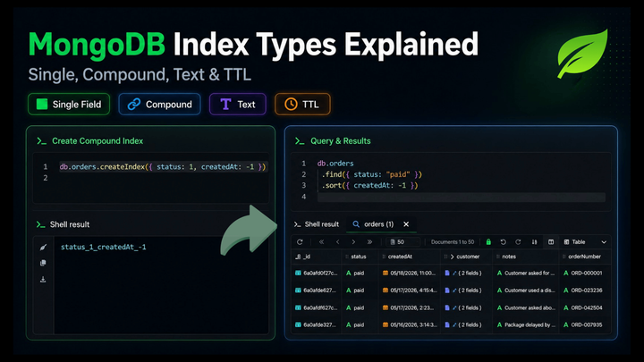Click the _id cell 6a0afde327...
This screenshot has width=644, height=362.
317,324
